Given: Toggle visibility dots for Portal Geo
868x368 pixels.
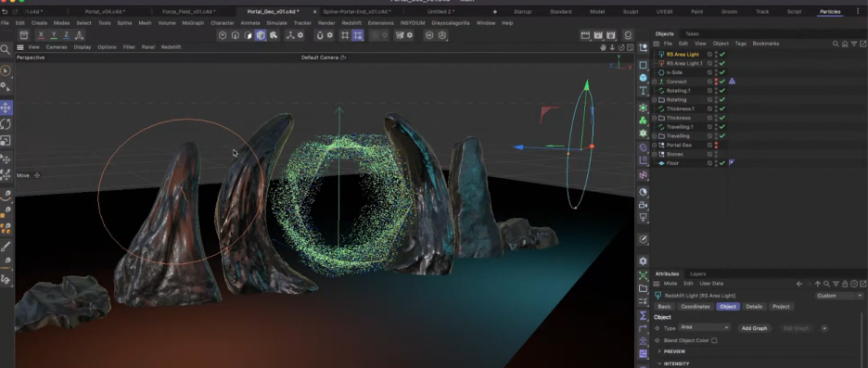Looking at the screenshot, I should pos(716,145).
